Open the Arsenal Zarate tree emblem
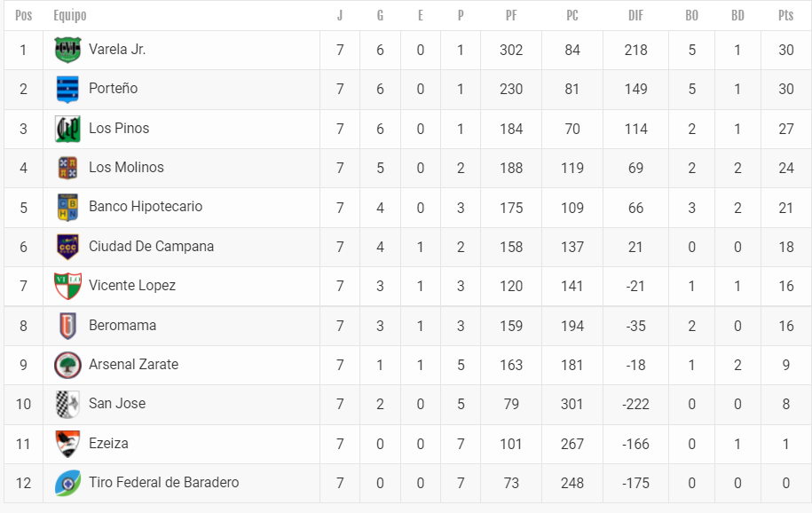The height and width of the screenshot is (513, 812). pyautogui.click(x=67, y=365)
